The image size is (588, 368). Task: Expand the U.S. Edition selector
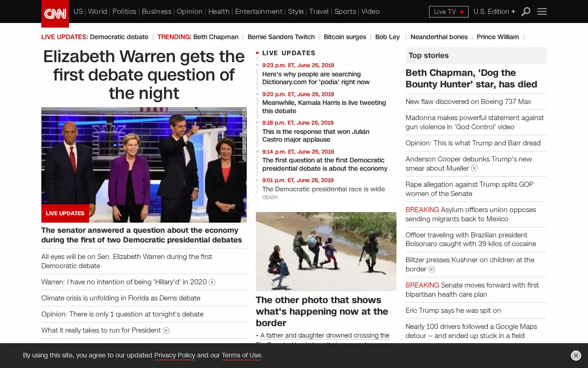pyautogui.click(x=494, y=11)
